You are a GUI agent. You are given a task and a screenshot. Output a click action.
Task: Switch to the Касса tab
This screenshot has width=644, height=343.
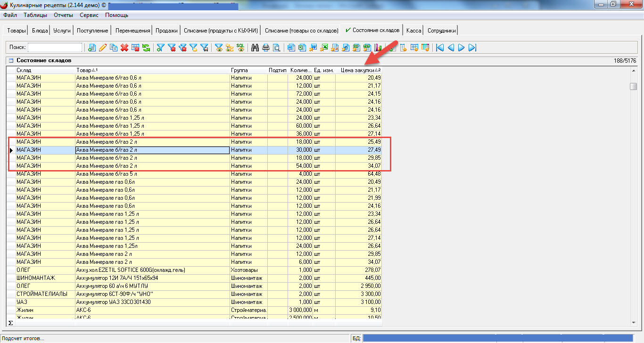413,31
